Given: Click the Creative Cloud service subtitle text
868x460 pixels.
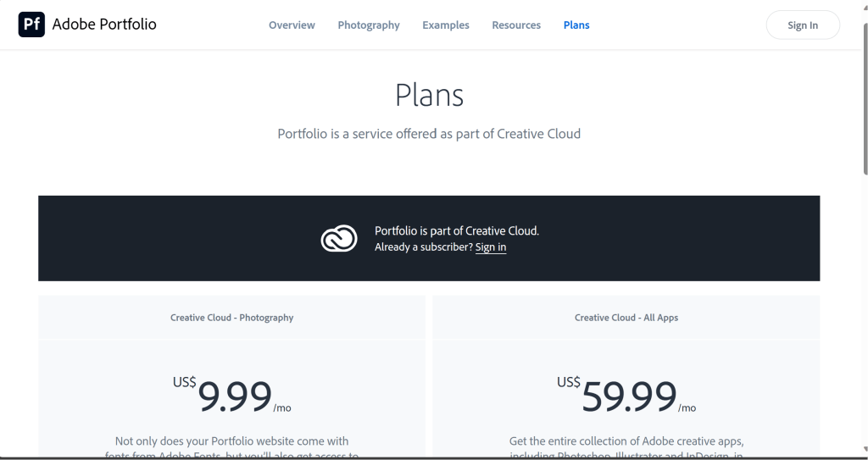Looking at the screenshot, I should tap(429, 134).
